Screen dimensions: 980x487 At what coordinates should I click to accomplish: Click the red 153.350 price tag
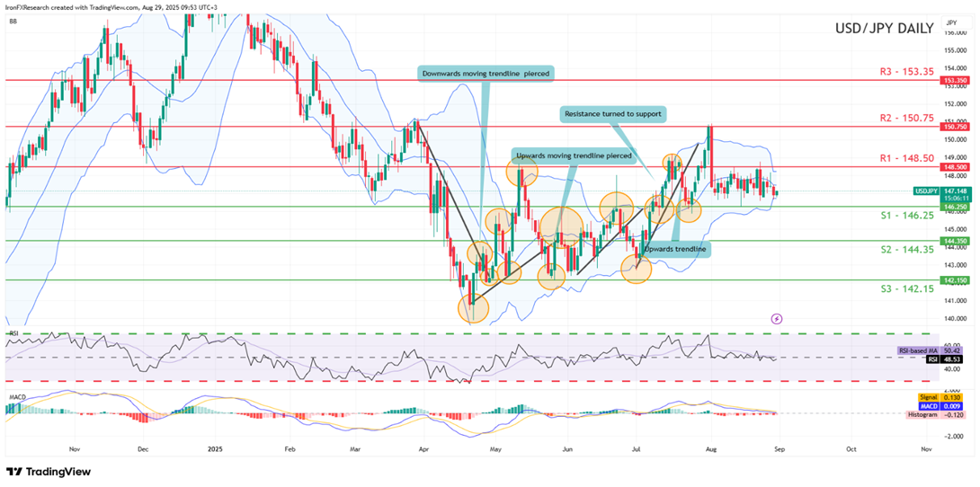953,80
